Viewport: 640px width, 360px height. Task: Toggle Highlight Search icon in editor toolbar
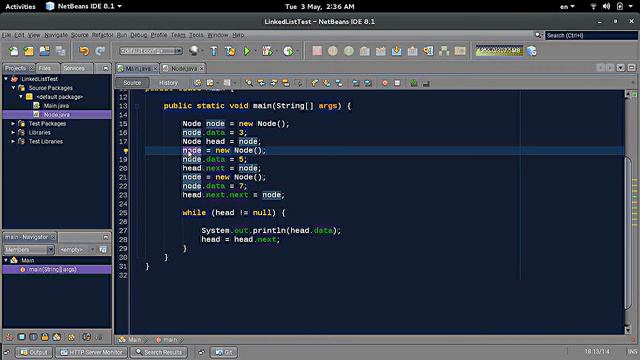(285, 83)
